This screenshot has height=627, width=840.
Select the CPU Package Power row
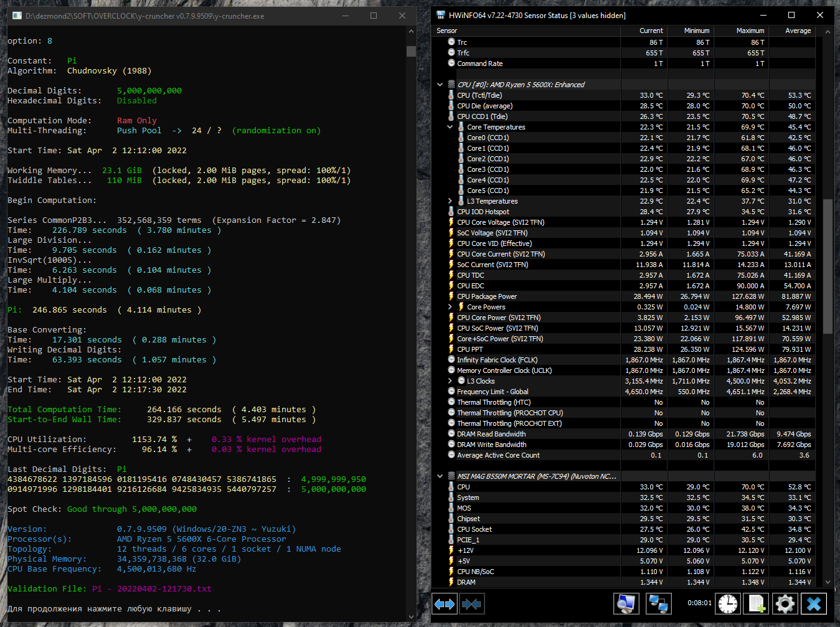[487, 296]
